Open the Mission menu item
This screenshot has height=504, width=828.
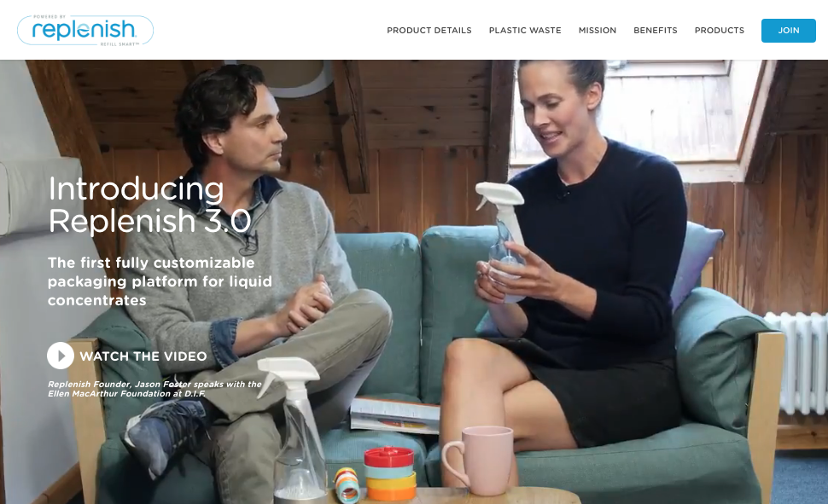point(598,31)
